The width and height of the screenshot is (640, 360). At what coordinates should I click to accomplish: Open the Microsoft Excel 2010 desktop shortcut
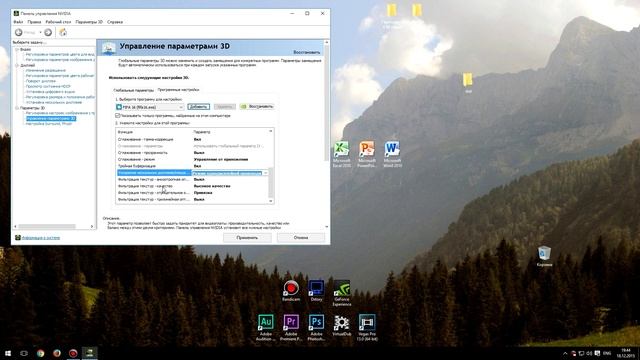(342, 154)
